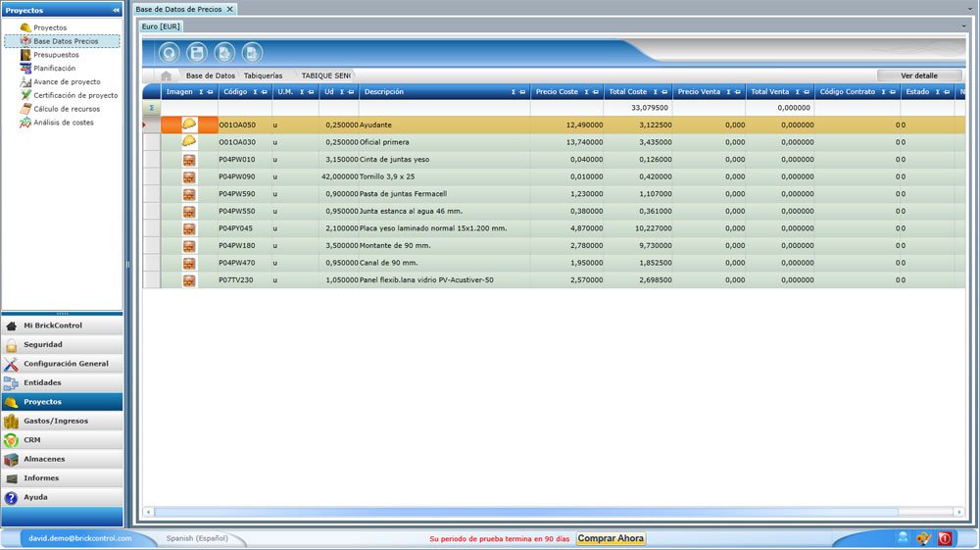Image resolution: width=980 pixels, height=550 pixels.
Task: Click david.demo@brickcontrol.com in the status bar
Action: 80,538
